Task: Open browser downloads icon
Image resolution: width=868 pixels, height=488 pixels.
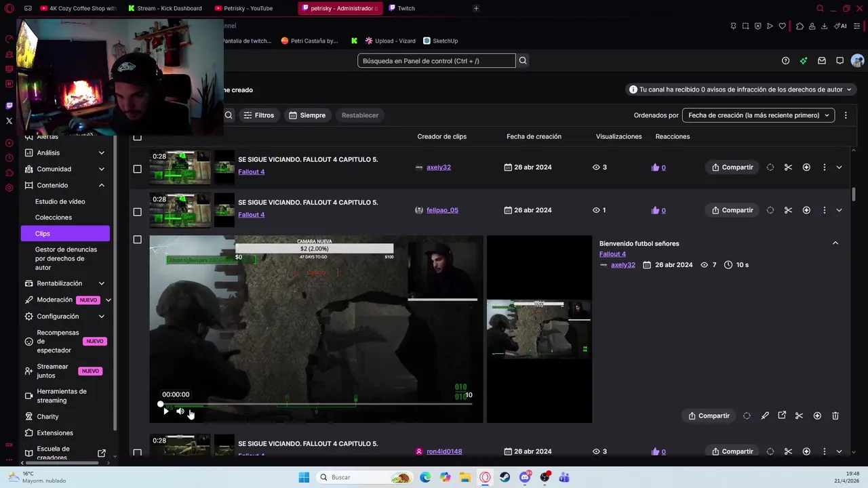Action: [x=824, y=26]
